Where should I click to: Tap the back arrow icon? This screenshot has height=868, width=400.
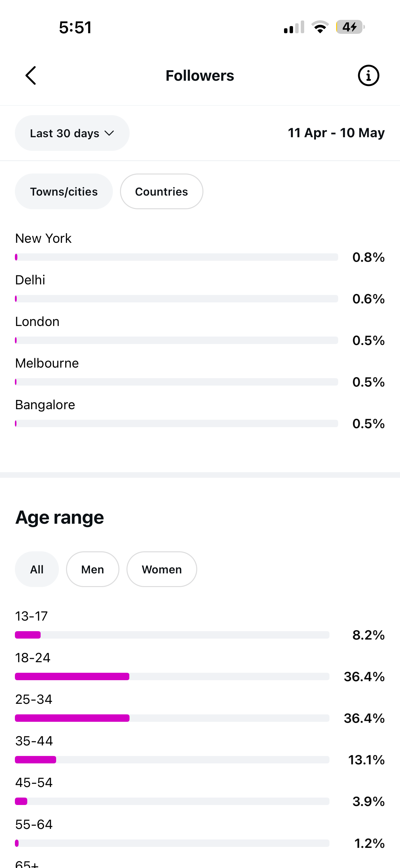tap(31, 75)
